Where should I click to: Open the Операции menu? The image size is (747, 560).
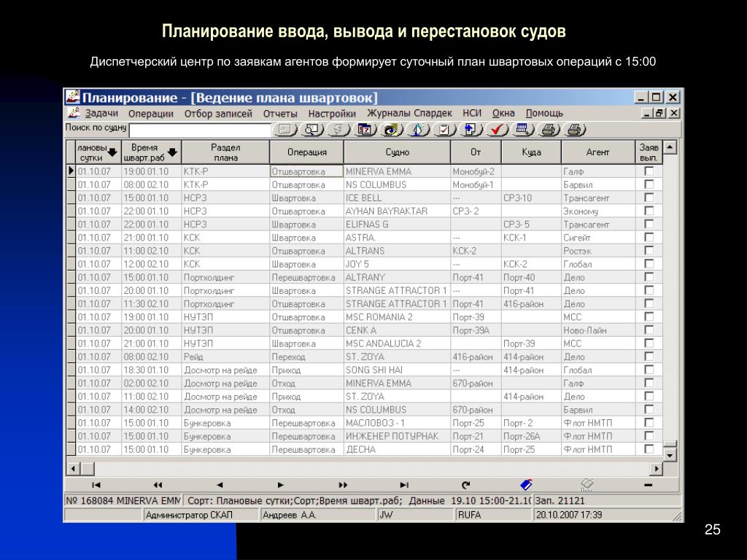(x=150, y=113)
